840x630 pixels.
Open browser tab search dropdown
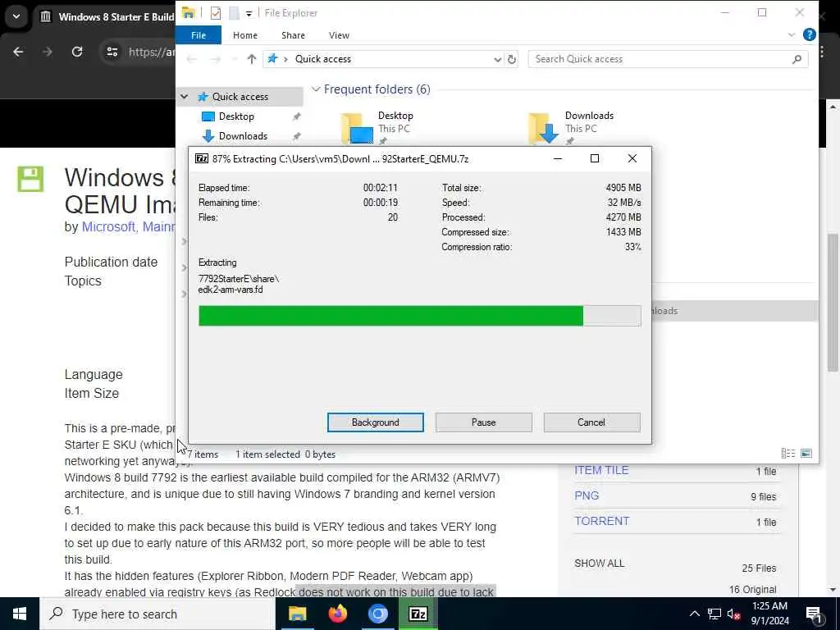[x=16, y=16]
